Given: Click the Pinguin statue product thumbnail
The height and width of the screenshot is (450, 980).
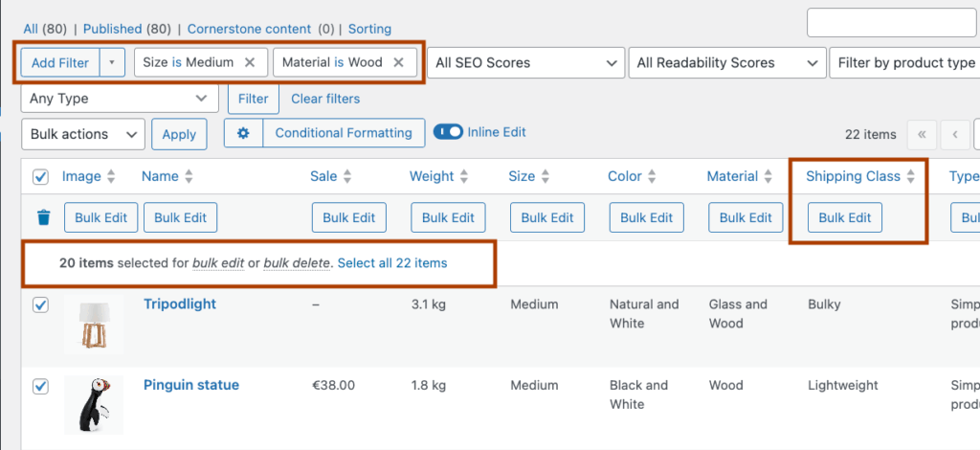Looking at the screenshot, I should [x=94, y=405].
